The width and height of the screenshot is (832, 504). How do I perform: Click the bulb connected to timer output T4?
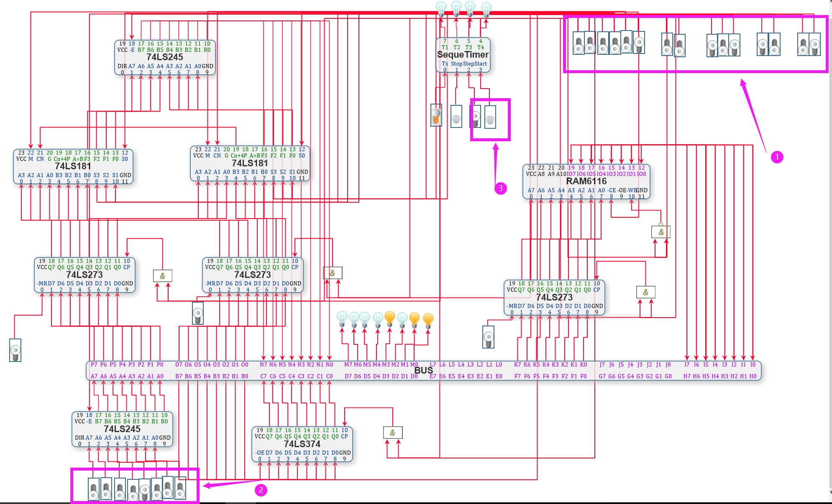[x=486, y=9]
